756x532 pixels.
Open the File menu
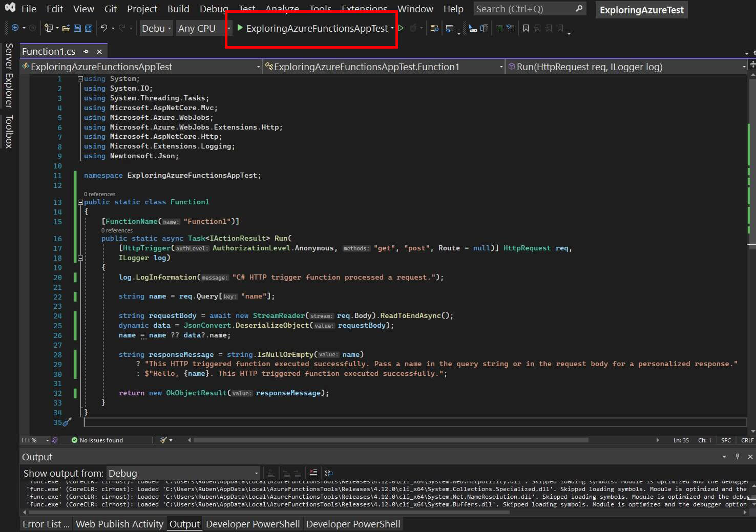29,9
